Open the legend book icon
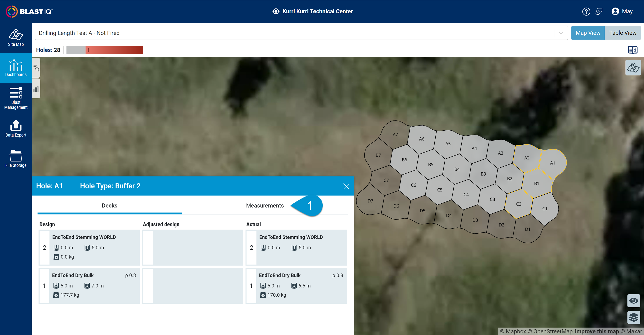Viewport: 644px width, 335px height. (632, 50)
